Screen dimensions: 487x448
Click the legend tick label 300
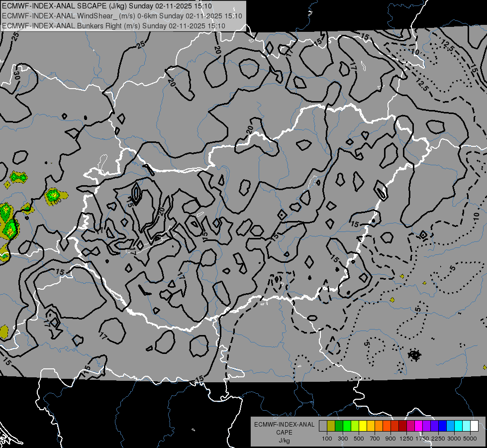(343, 439)
